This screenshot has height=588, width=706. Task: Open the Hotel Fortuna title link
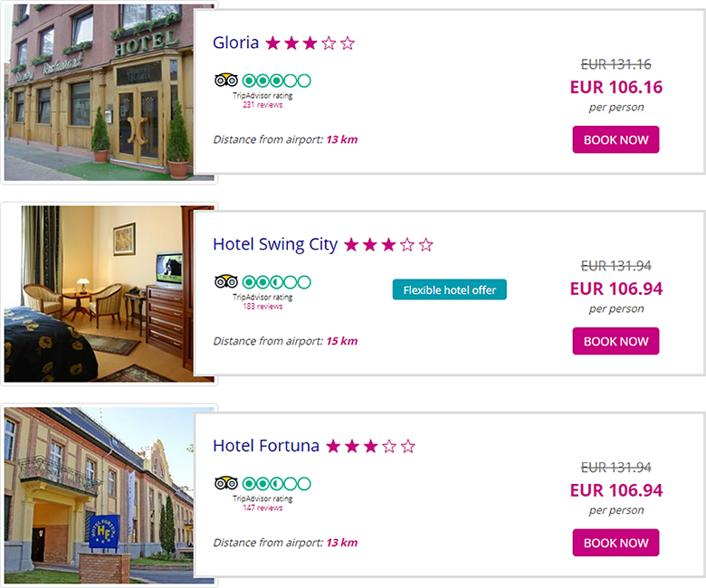[266, 447]
